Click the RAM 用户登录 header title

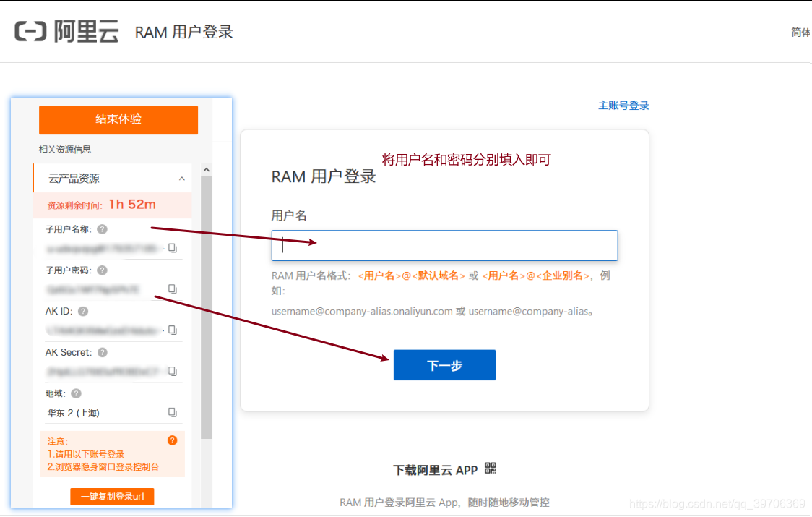coord(183,32)
